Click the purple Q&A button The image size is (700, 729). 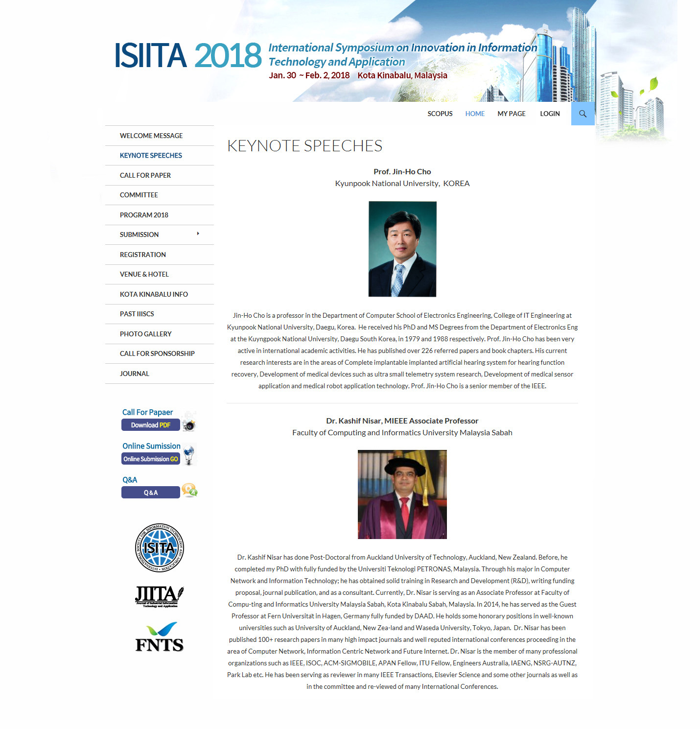tap(151, 493)
